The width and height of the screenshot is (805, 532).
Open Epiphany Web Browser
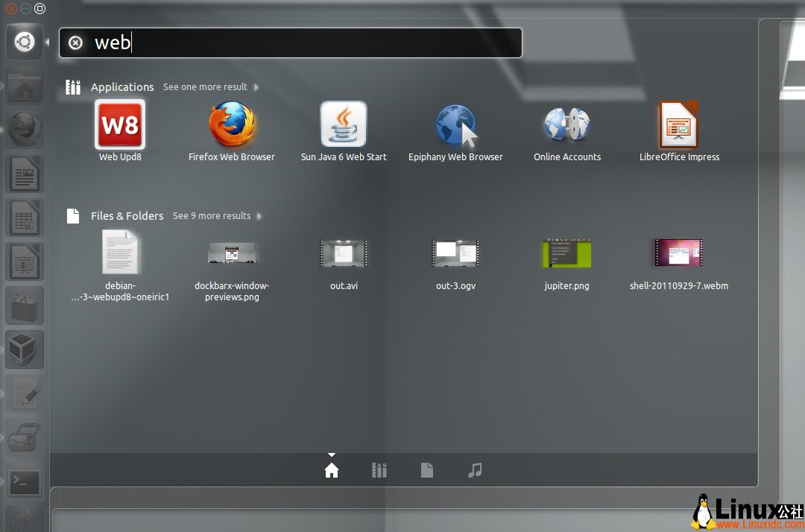pyautogui.click(x=455, y=125)
